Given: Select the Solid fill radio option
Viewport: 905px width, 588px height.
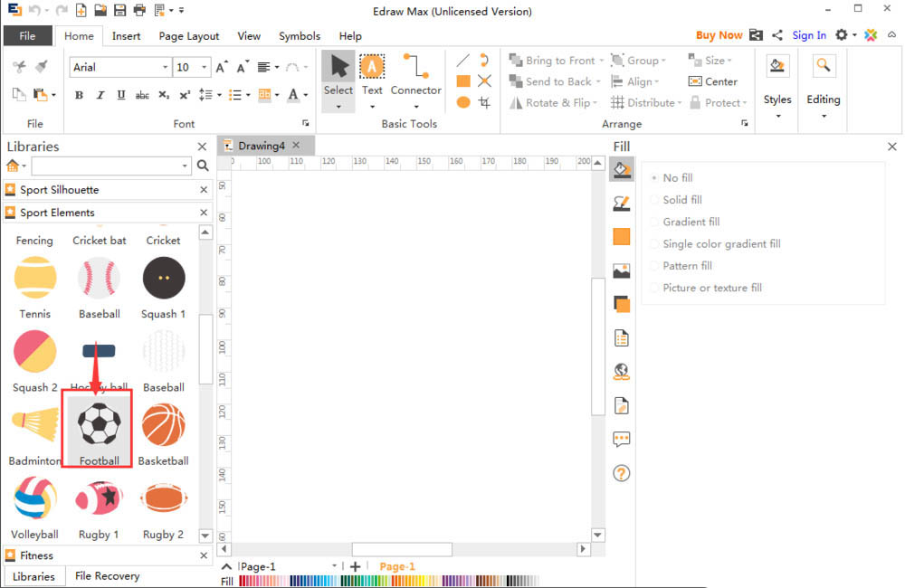Looking at the screenshot, I should pos(655,200).
